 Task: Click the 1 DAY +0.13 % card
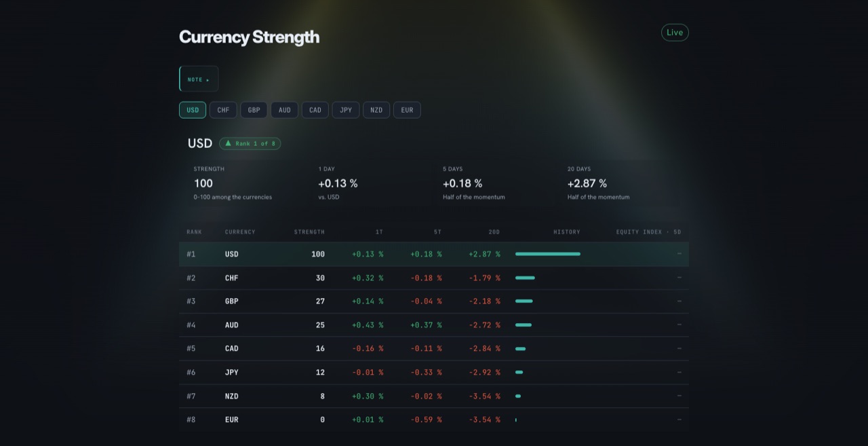tap(372, 183)
